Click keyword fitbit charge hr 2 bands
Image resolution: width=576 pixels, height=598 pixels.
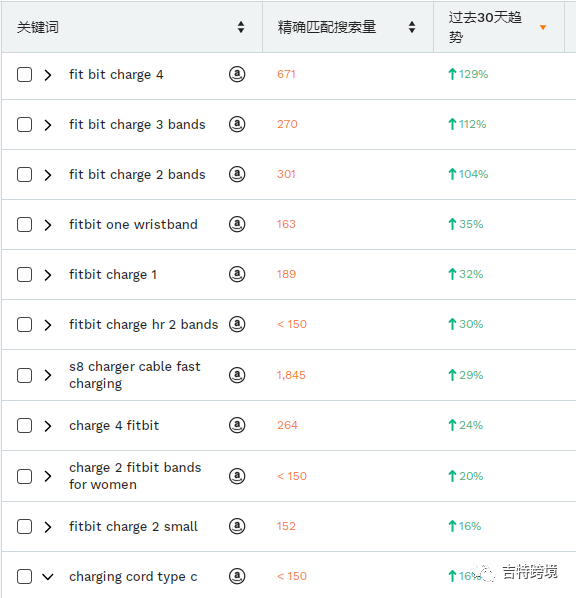143,324
